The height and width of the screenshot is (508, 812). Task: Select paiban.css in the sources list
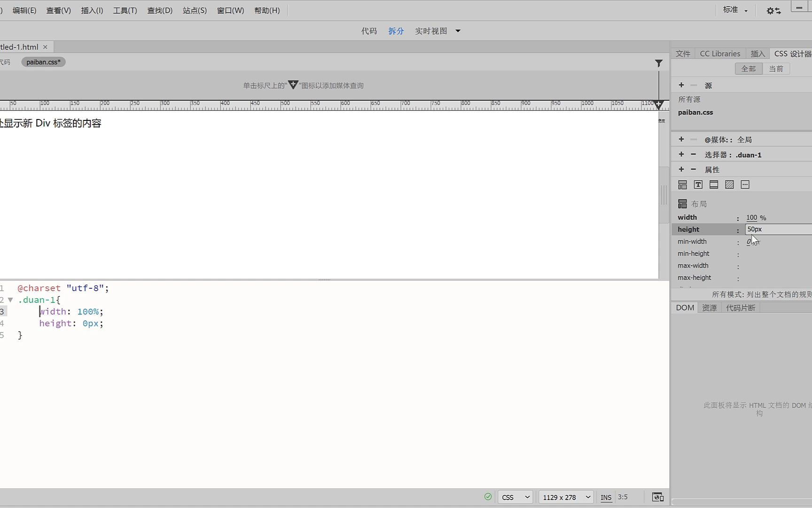tap(695, 112)
